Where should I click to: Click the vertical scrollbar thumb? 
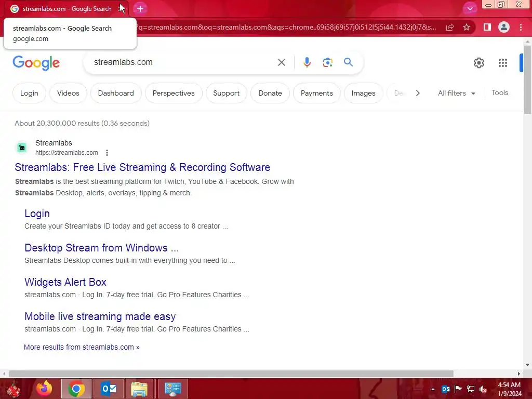pos(527,79)
